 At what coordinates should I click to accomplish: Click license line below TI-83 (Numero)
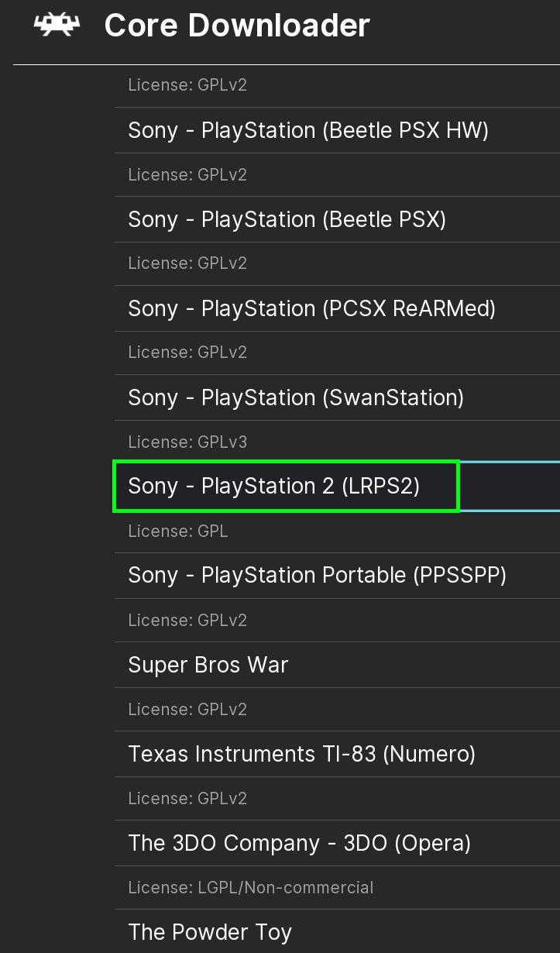pos(187,798)
